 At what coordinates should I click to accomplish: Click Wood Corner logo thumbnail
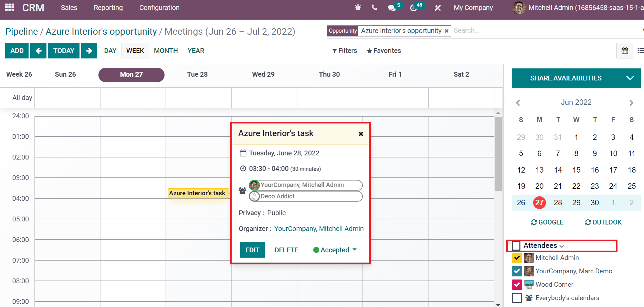529,285
